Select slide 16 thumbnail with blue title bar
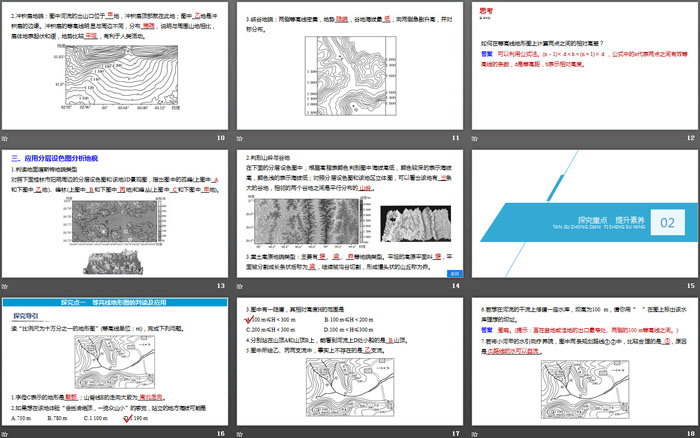The height and width of the screenshot is (438, 700). 115,361
